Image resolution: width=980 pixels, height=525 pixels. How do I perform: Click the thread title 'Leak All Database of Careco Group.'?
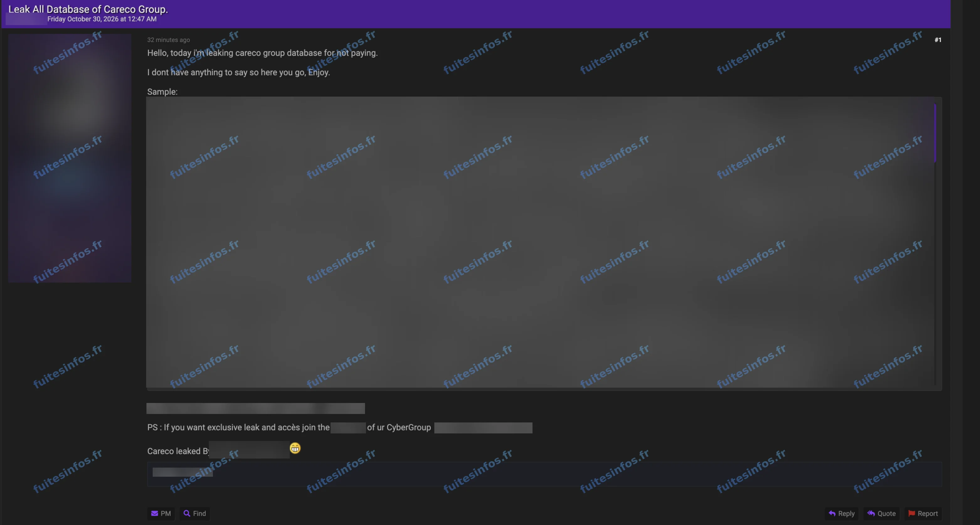88,9
